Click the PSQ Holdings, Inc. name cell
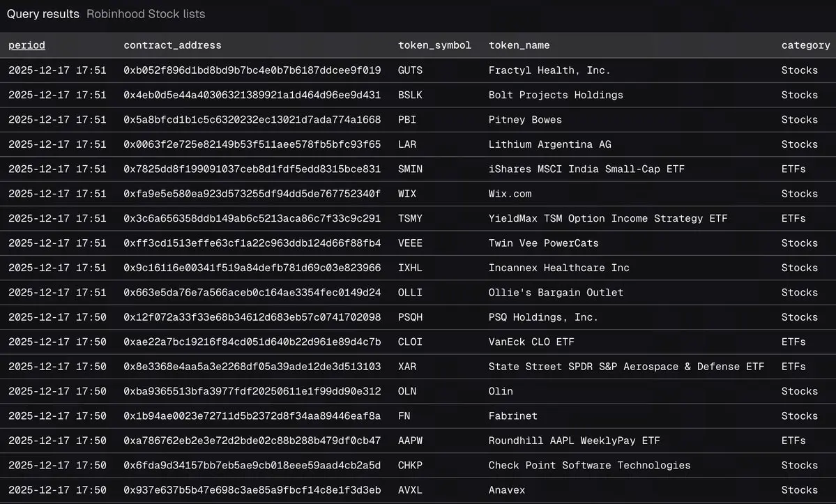This screenshot has height=504, width=836. tap(543, 317)
